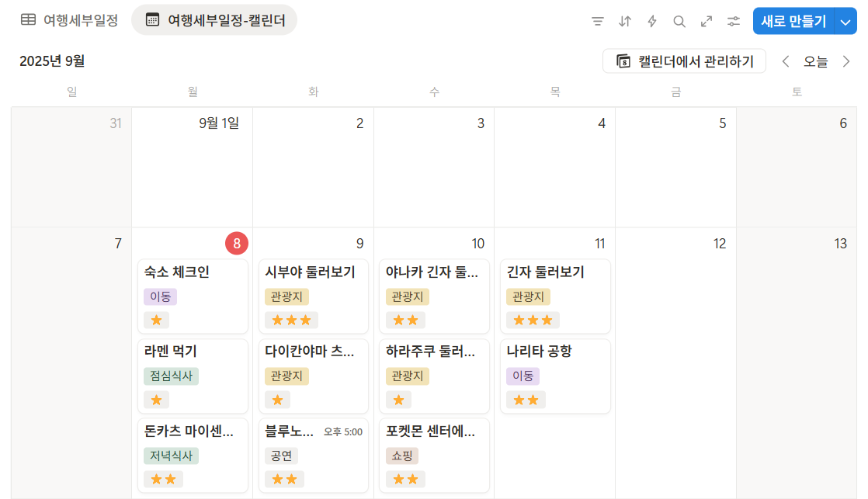Open the 숙소 체크인 event card
Viewport: 868px width, 499px height.
pos(192,296)
